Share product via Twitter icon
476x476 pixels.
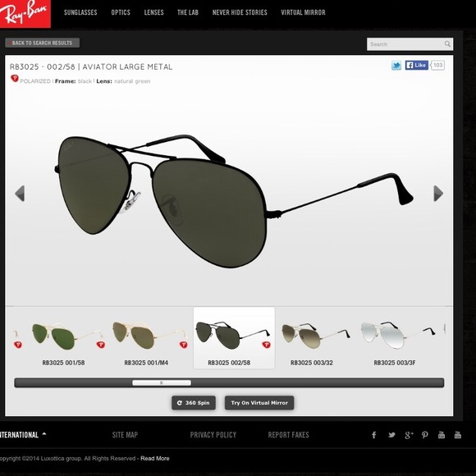pyautogui.click(x=396, y=66)
